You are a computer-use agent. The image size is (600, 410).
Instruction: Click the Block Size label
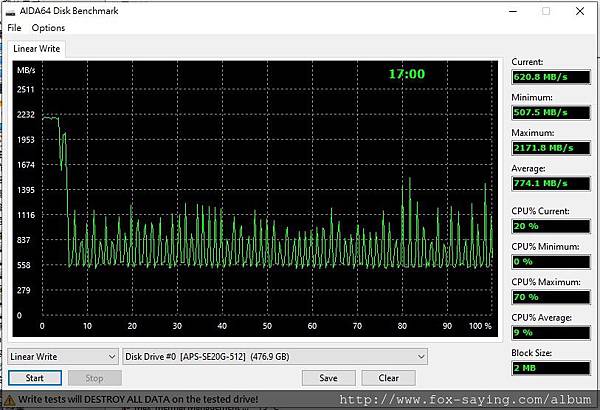[532, 353]
